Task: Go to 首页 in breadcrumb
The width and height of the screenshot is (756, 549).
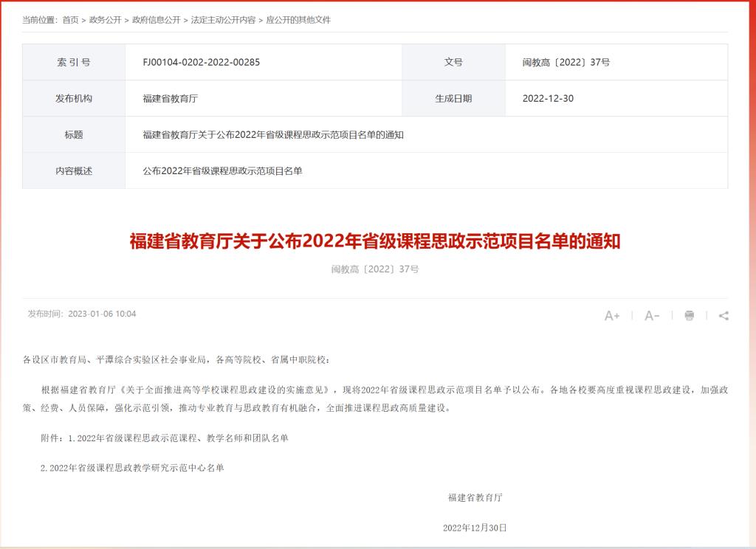Action: coord(70,20)
